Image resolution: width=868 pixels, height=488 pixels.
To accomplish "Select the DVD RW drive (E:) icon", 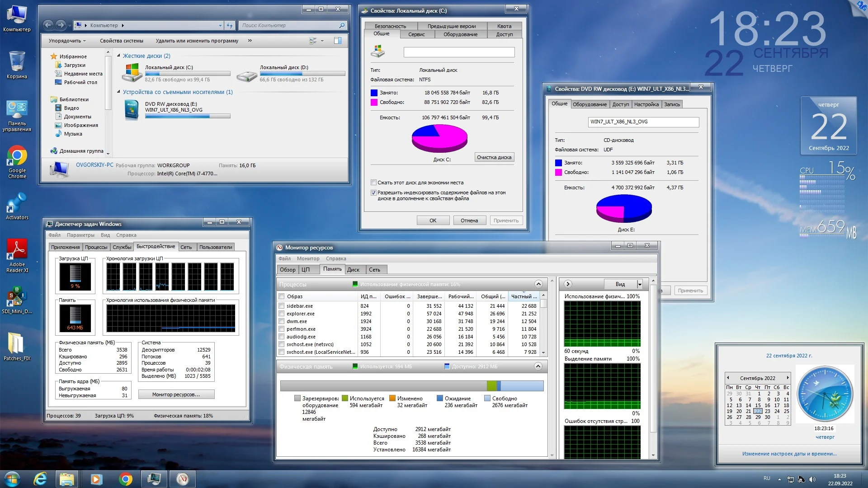I will tap(132, 110).
